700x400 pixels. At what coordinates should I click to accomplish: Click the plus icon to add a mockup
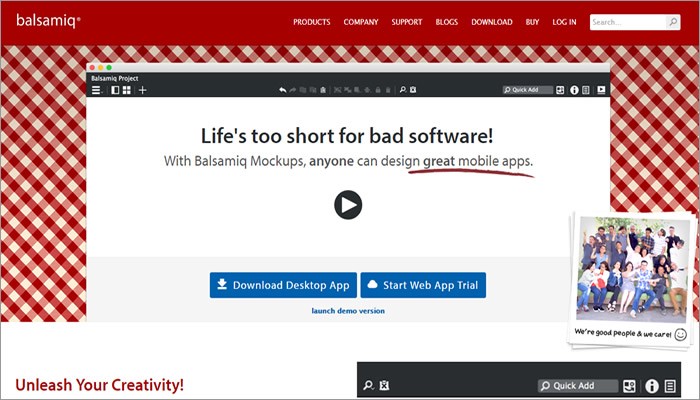pyautogui.click(x=143, y=90)
